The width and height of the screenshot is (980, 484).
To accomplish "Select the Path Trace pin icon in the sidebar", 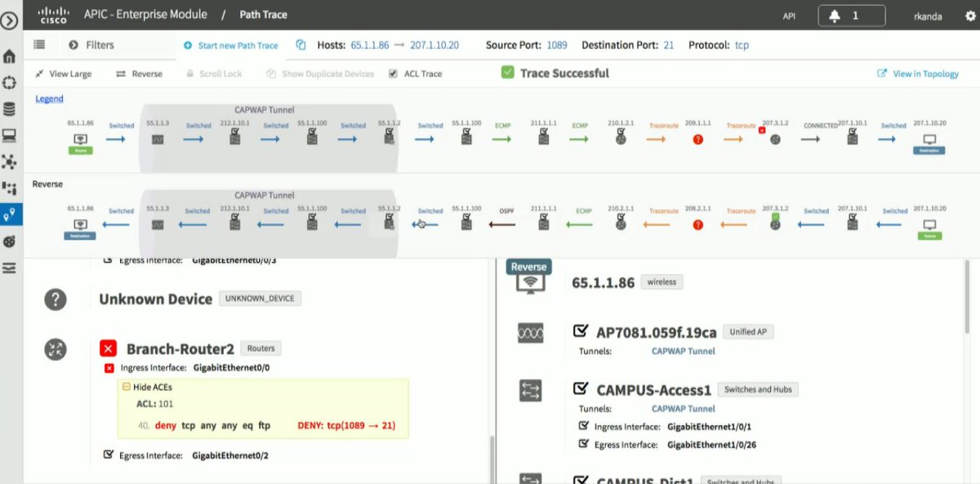I will click(10, 215).
